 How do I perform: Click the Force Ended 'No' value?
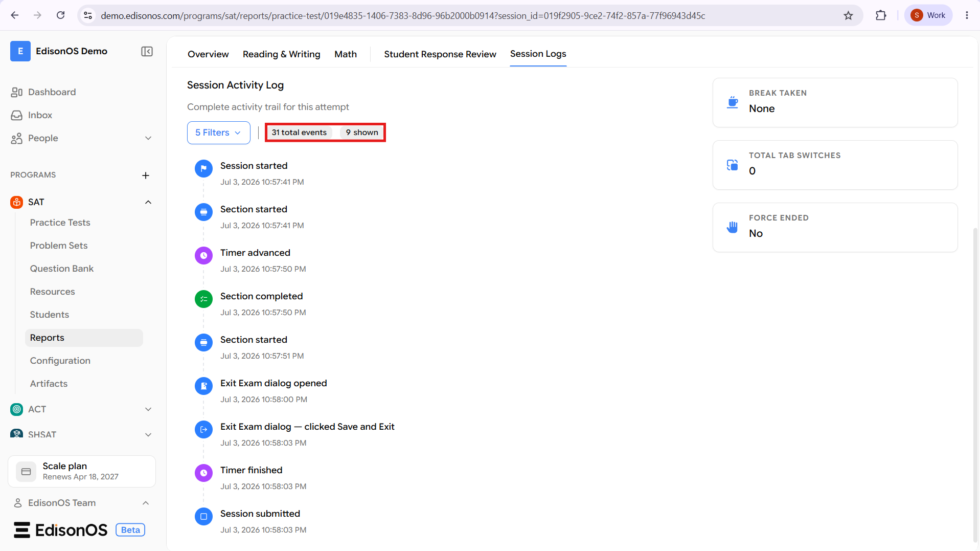coord(756,233)
